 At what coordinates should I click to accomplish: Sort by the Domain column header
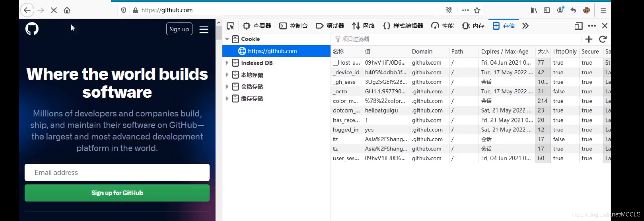[x=429, y=51]
